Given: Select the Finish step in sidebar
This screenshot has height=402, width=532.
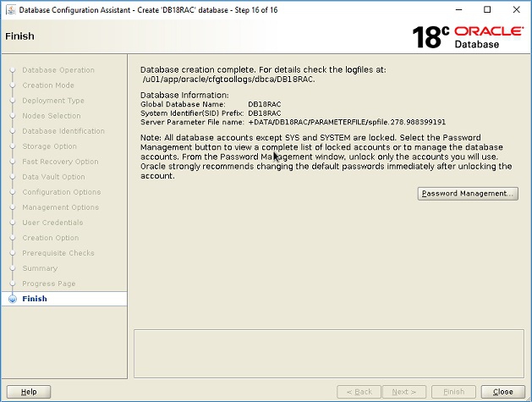Looking at the screenshot, I should tap(35, 299).
